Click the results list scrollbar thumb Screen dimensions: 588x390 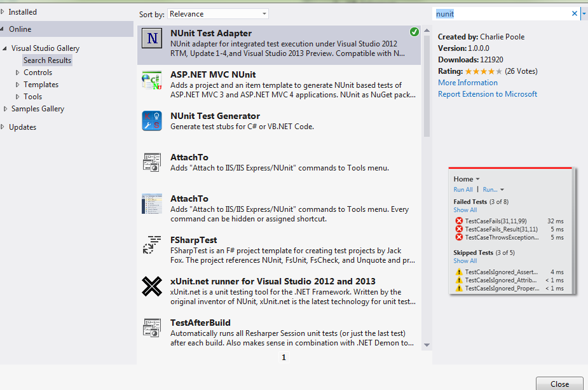tap(427, 87)
